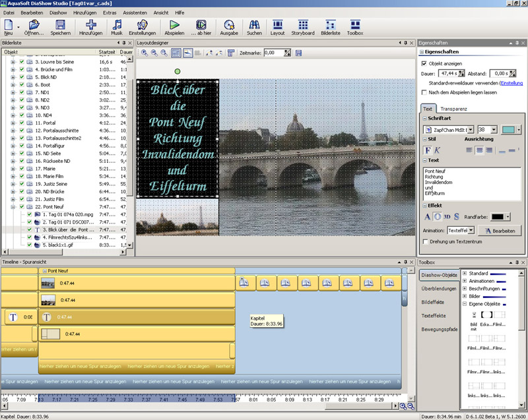This screenshot has height=420, width=528.
Task: Switch to the Transparenz tab
Action: pyautogui.click(x=453, y=109)
